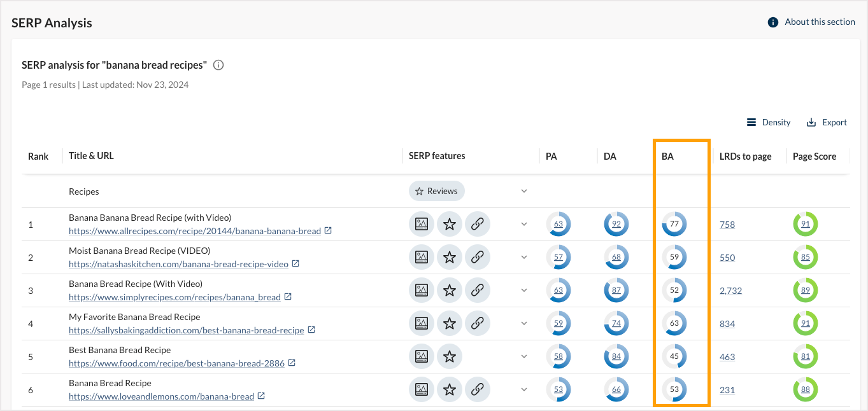Click the star icon on Sally's Baking Addiction row
This screenshot has height=411, width=868.
point(449,323)
